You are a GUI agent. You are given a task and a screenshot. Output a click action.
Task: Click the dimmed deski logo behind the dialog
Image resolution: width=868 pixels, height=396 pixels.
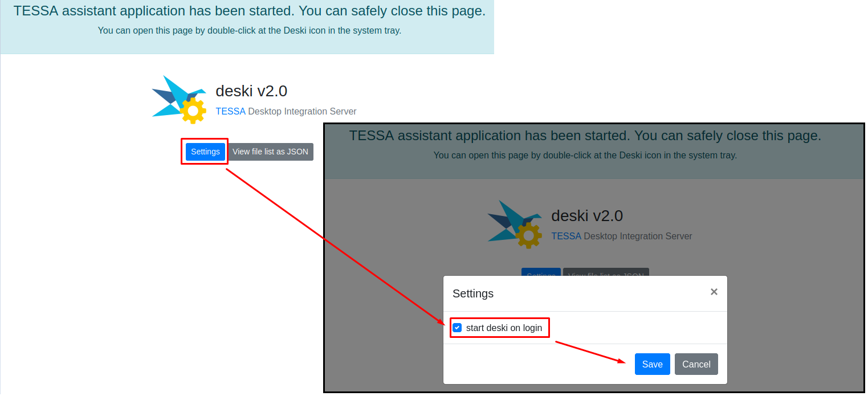(x=513, y=223)
